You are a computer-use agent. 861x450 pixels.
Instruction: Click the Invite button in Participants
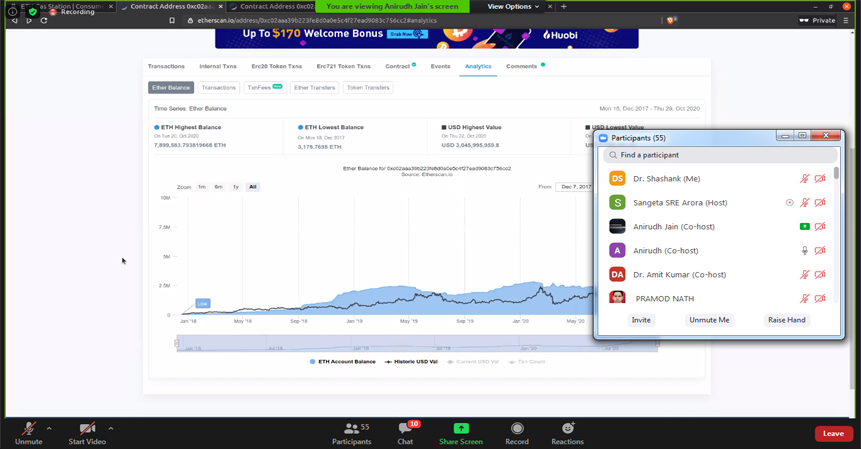tap(641, 320)
